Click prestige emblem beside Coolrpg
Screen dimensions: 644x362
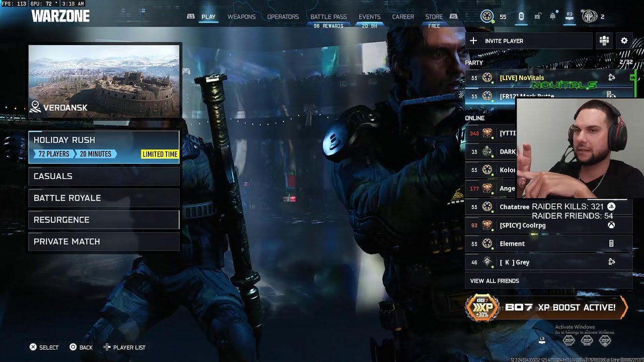click(487, 225)
